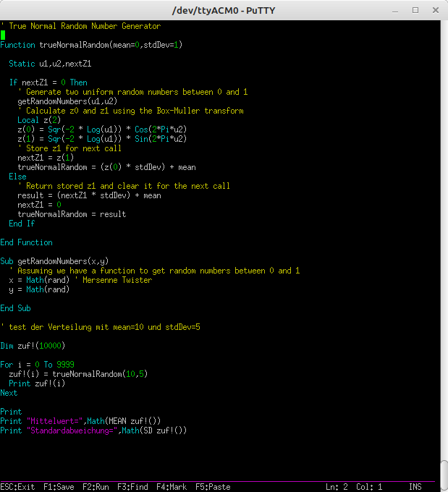Click the 'nextZ1 = z(1)' line
448x492 pixels.
click(x=46, y=158)
